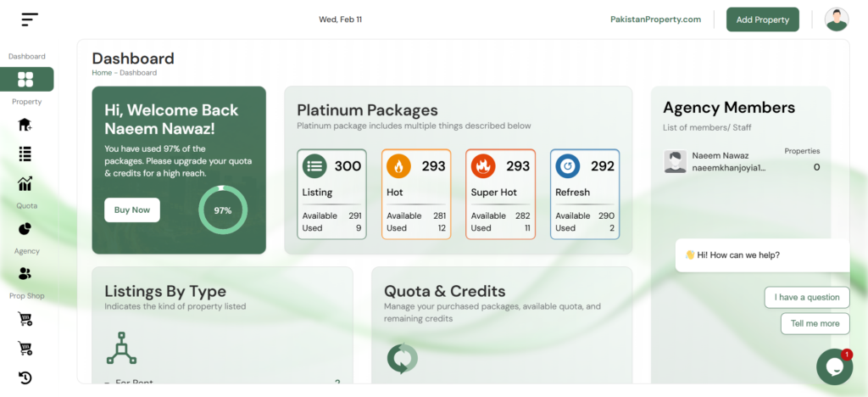868x397 pixels.
Task: Click the user profile avatar
Action: [837, 20]
